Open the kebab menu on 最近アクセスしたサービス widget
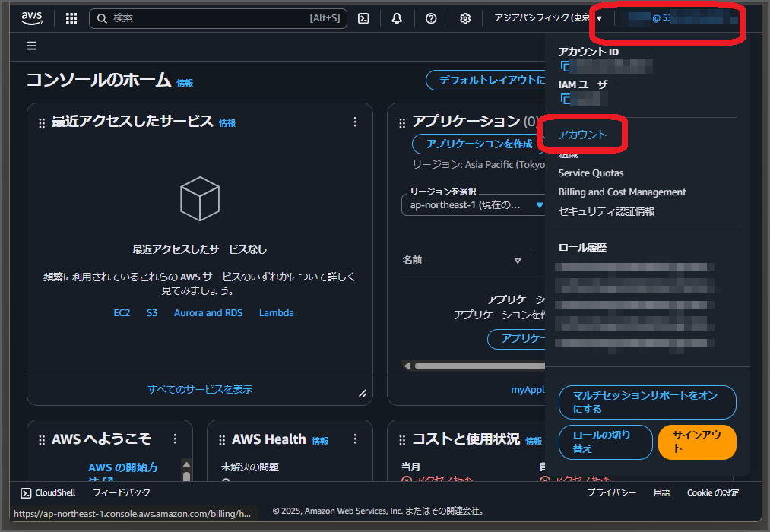The width and height of the screenshot is (770, 532). 354,122
